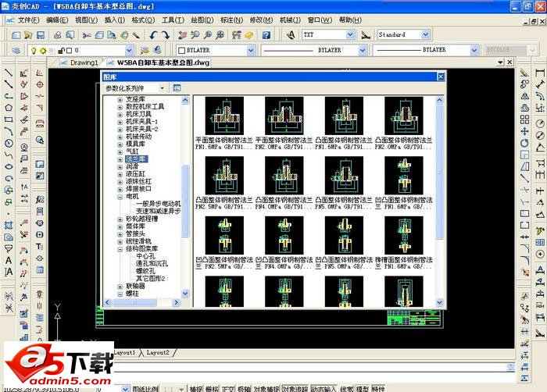Select the Line draw tool in left toolbar
Screen dimensions: 547x392
[8, 73]
